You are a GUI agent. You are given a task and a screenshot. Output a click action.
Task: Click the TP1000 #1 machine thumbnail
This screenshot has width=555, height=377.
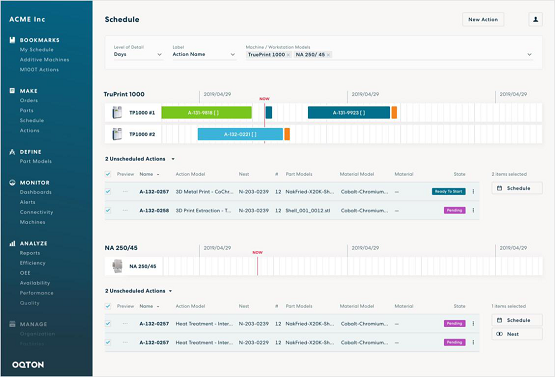tap(117, 113)
